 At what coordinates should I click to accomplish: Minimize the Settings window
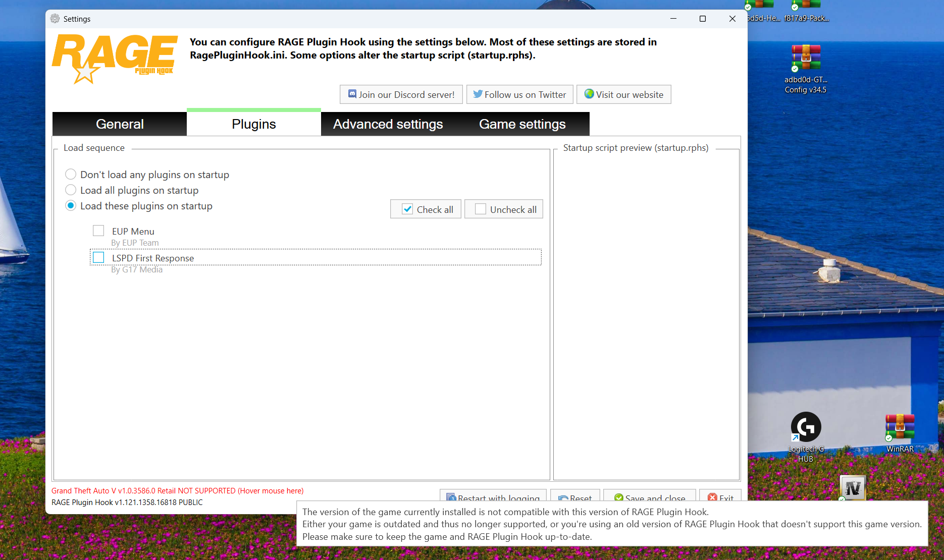673,19
